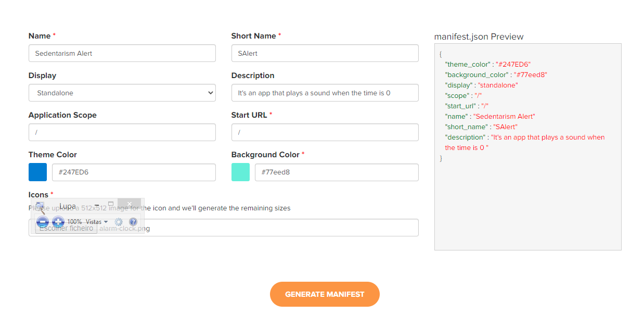
Task: Open Magnifier help question mark
Action: [133, 222]
